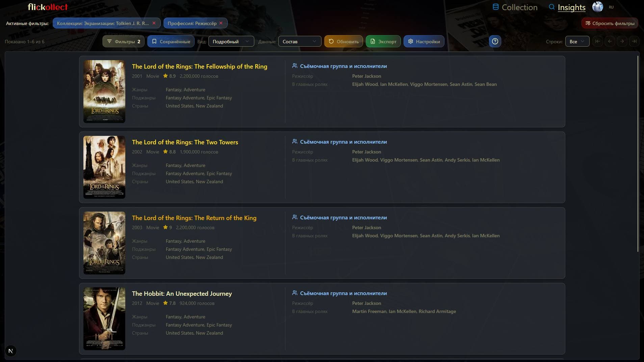Click Сбросить фильтры to reset filters

click(x=610, y=23)
